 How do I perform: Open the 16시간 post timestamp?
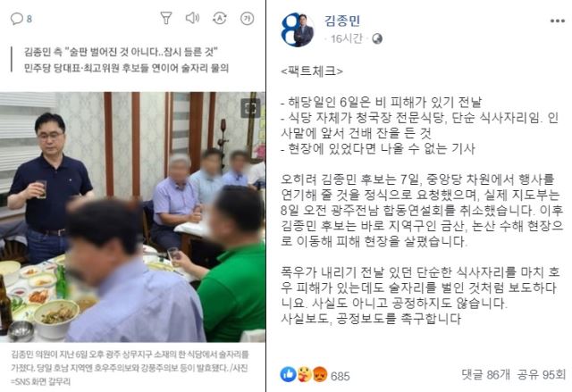click(347, 38)
